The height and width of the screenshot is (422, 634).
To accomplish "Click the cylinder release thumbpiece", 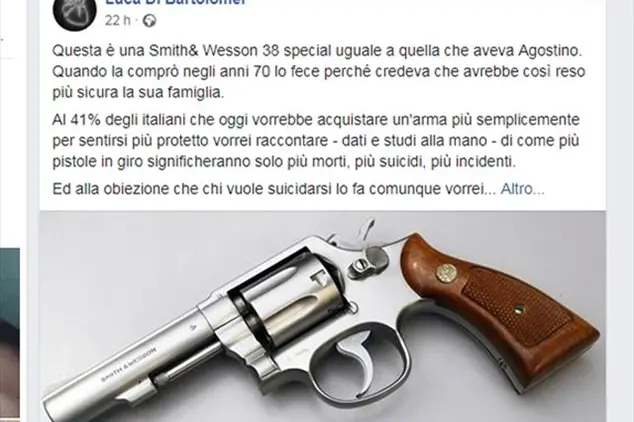I will [x=361, y=266].
